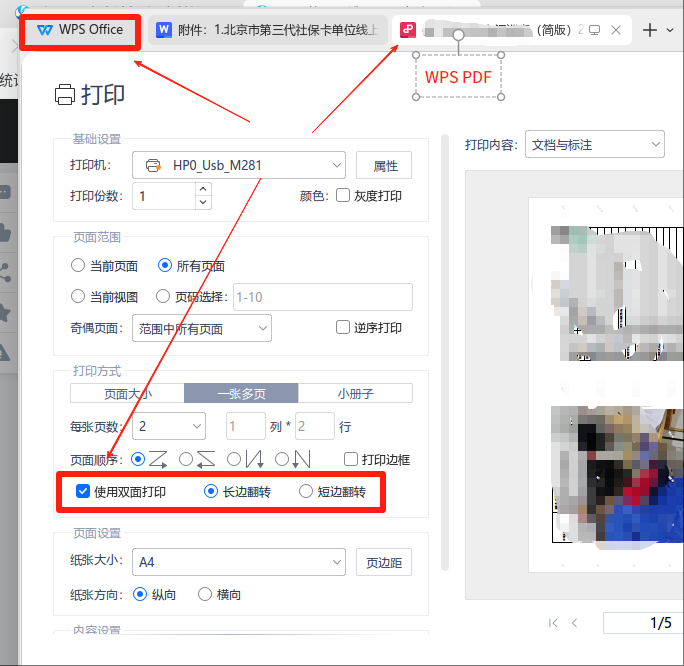This screenshot has width=684, height=666.
Task: Select 当前视图 radio button
Action: pyautogui.click(x=78, y=297)
